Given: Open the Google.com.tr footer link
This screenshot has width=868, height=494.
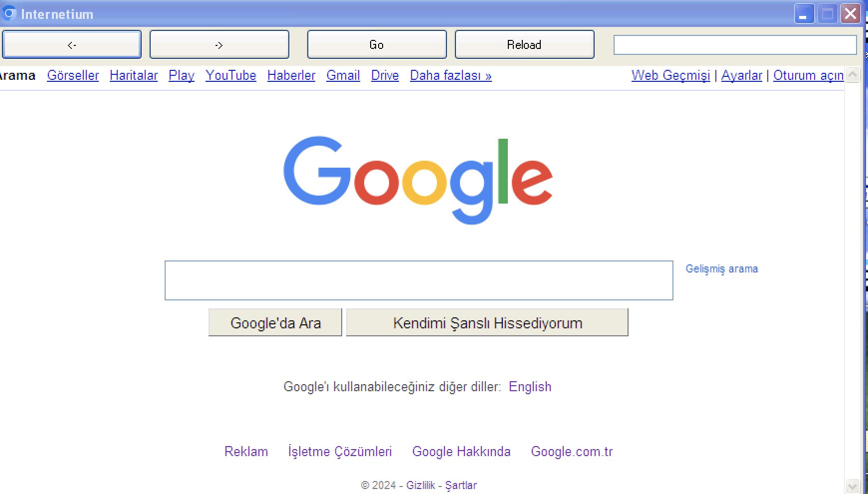Looking at the screenshot, I should pyautogui.click(x=572, y=452).
